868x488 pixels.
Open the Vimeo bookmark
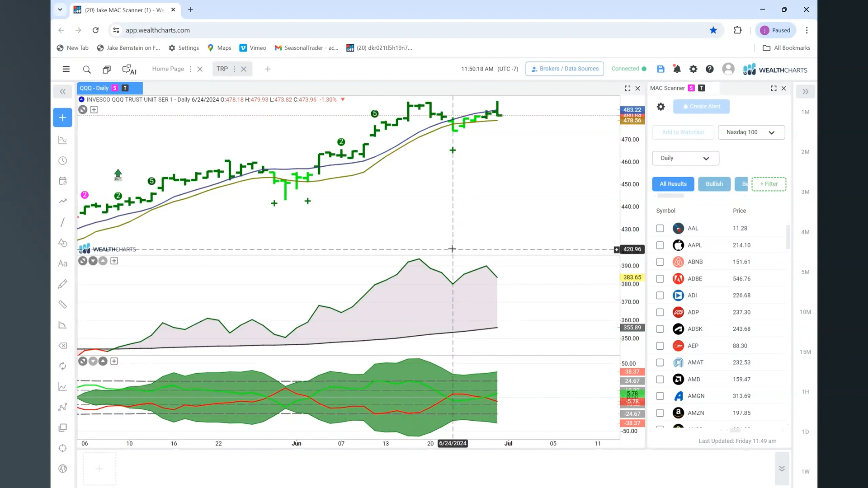253,48
